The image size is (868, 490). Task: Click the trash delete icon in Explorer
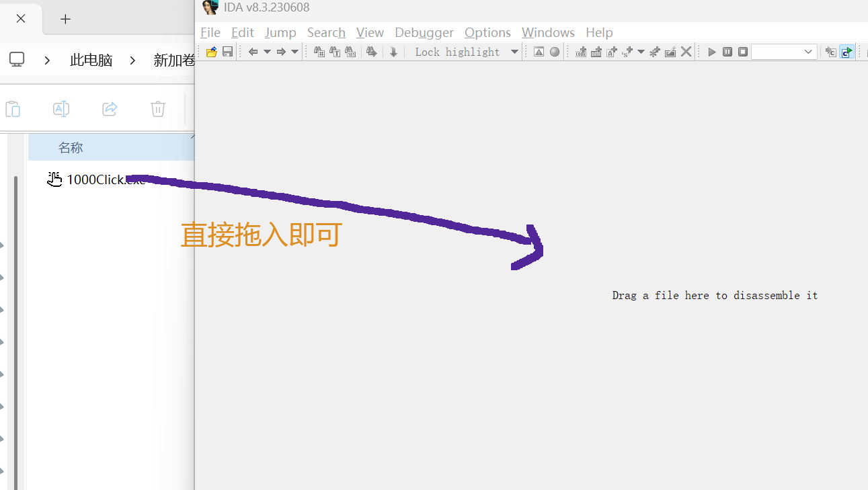tap(157, 109)
